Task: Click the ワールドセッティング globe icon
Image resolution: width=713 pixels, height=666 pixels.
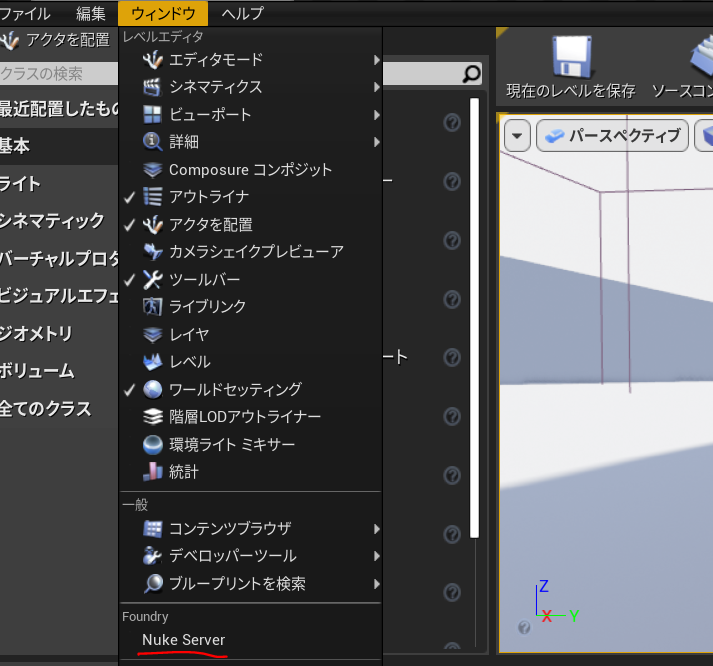Action: click(x=152, y=390)
